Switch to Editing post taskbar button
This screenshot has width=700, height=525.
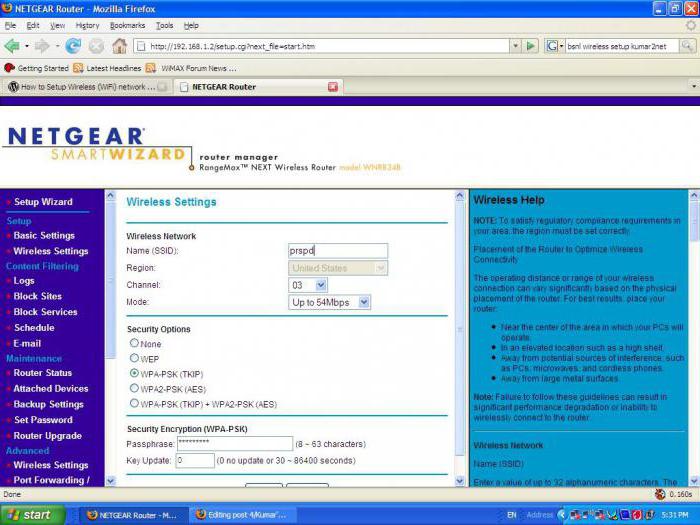[x=242, y=515]
